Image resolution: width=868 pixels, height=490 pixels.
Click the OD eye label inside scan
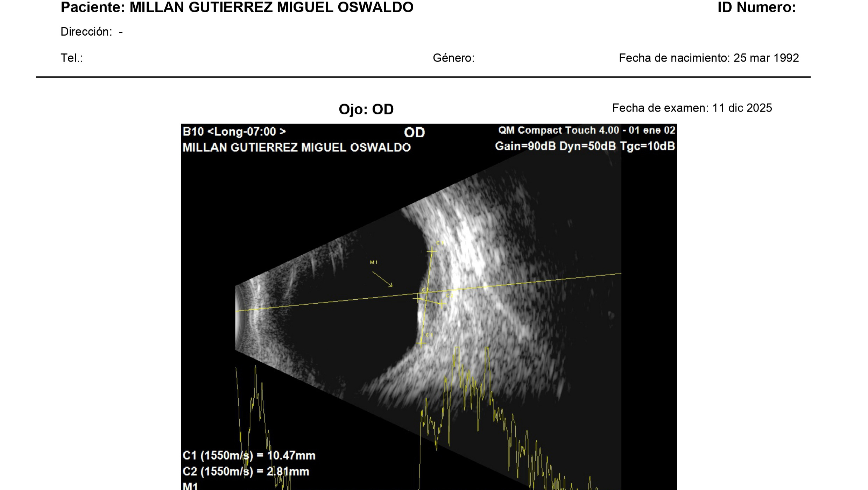[x=414, y=133]
